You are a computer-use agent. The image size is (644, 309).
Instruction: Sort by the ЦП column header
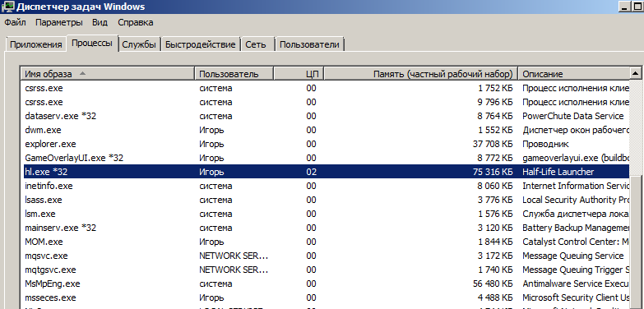pyautogui.click(x=299, y=74)
